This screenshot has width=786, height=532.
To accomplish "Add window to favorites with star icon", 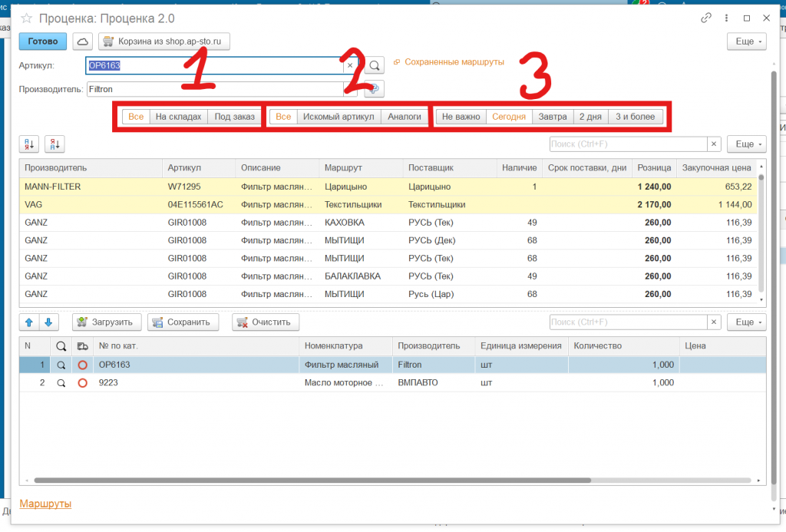I will [x=26, y=18].
